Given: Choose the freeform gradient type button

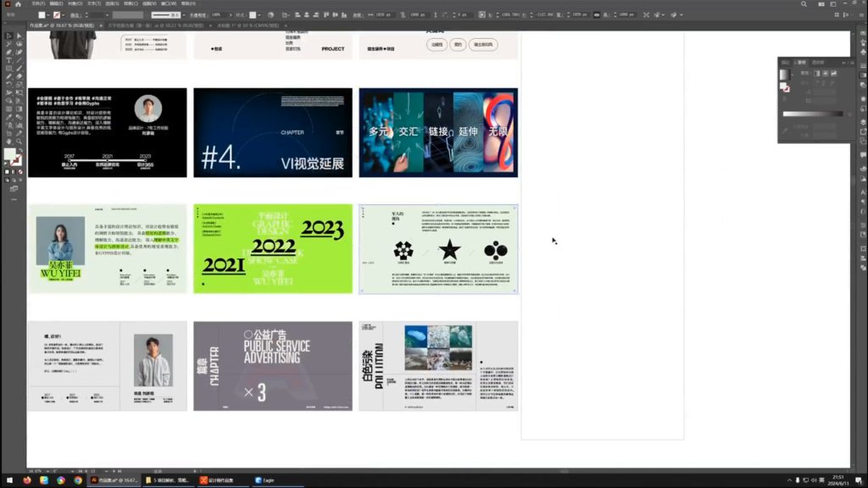Looking at the screenshot, I should [x=832, y=74].
